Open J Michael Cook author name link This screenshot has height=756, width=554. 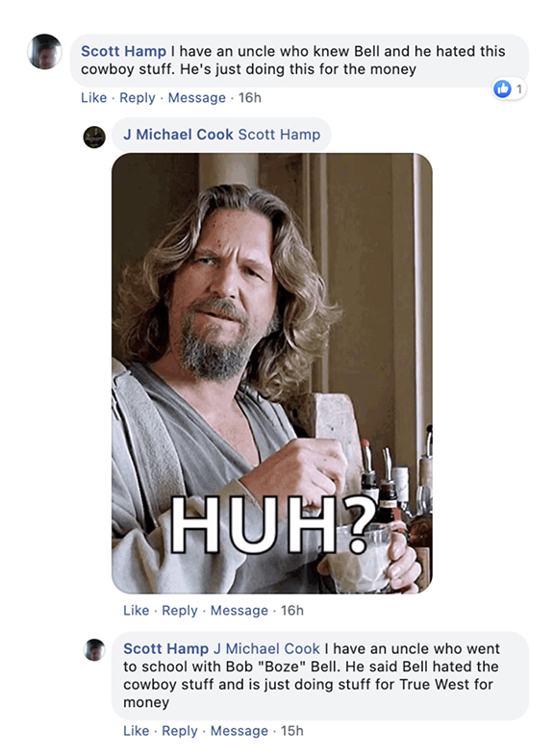[x=178, y=134]
